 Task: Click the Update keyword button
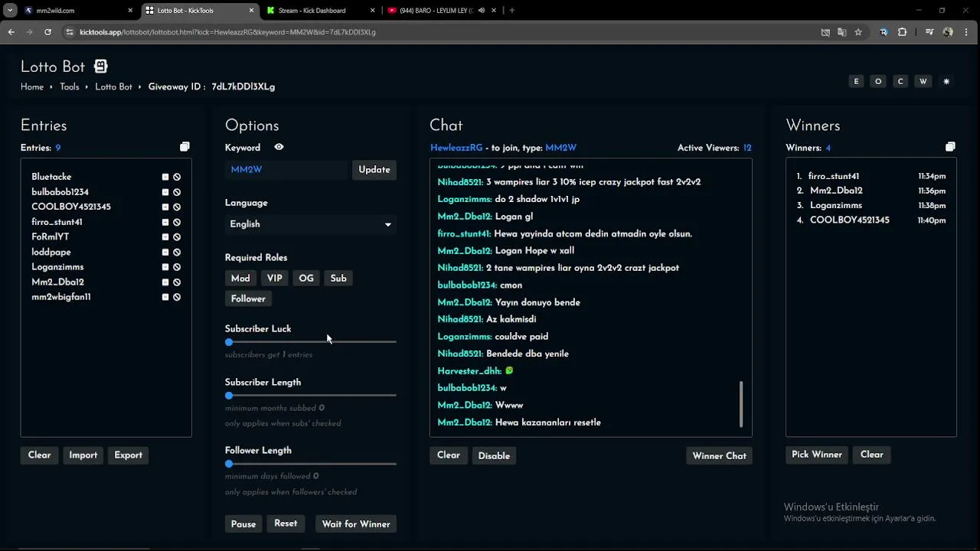pos(374,170)
